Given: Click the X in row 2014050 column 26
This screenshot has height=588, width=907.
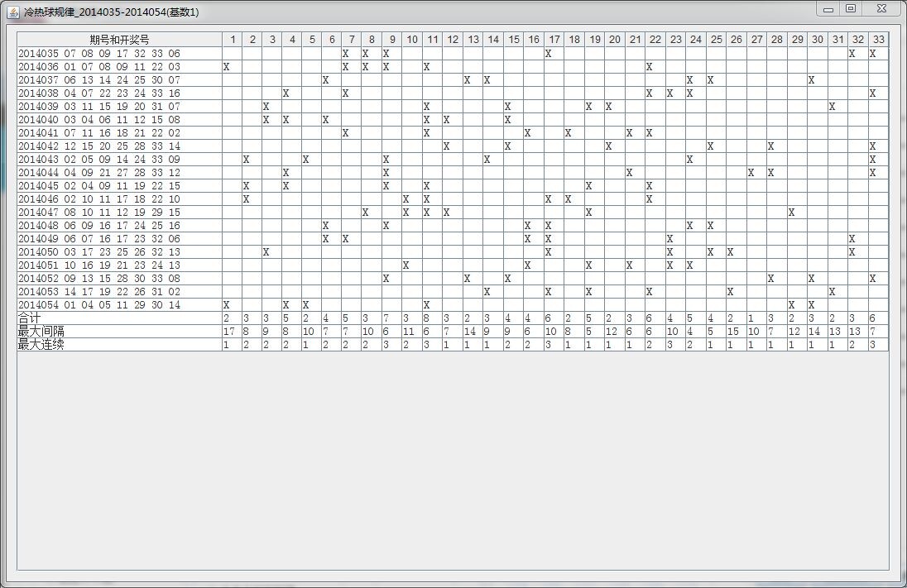Looking at the screenshot, I should pos(731,252).
